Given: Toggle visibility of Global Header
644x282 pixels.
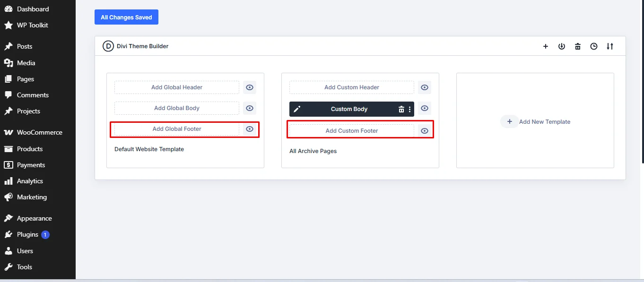Looking at the screenshot, I should click(250, 87).
